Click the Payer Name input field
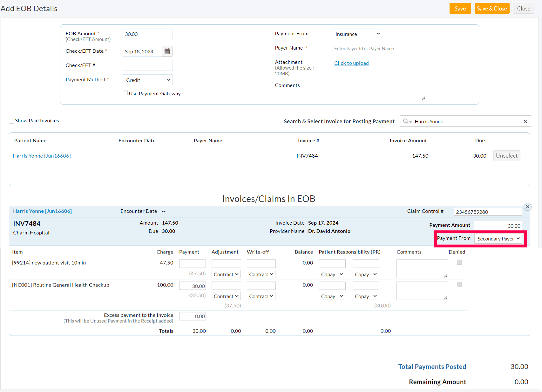Image resolution: width=542 pixels, height=392 pixels. [376, 48]
